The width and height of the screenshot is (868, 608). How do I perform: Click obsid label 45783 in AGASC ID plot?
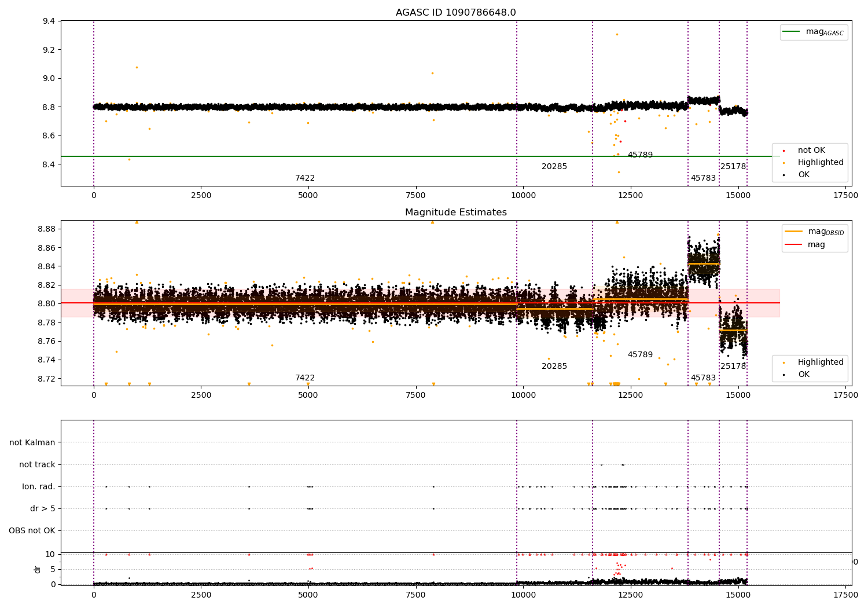coord(703,178)
